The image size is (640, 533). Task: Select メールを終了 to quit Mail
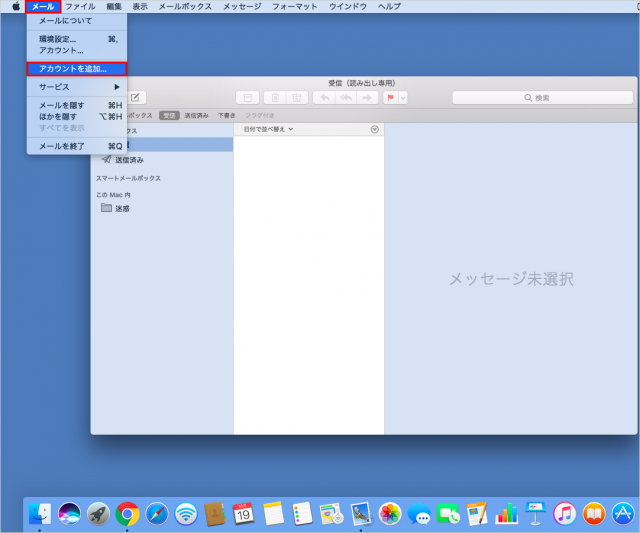pyautogui.click(x=62, y=146)
